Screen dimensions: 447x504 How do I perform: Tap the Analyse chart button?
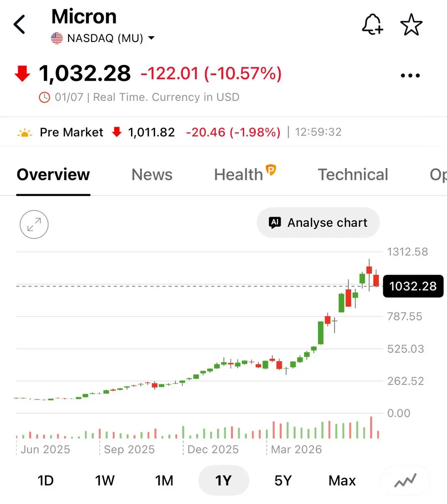tap(318, 223)
